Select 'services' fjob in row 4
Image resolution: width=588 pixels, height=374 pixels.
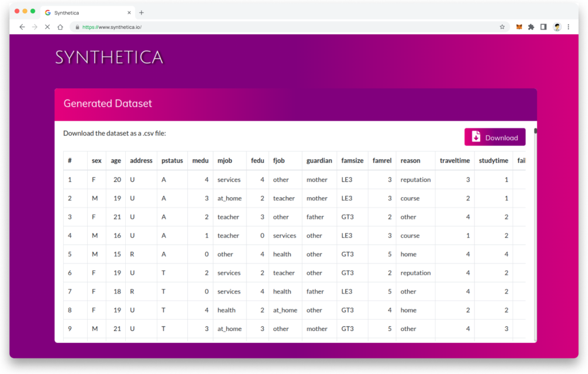tap(284, 236)
